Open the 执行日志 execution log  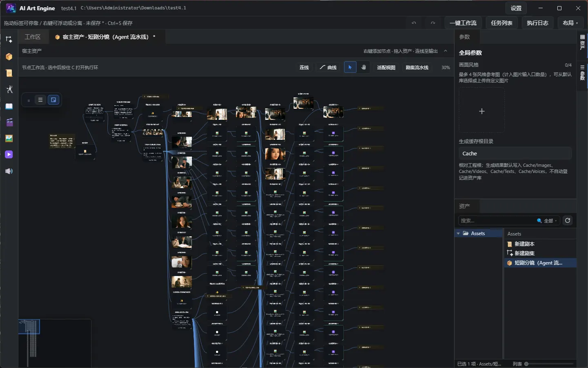click(537, 23)
